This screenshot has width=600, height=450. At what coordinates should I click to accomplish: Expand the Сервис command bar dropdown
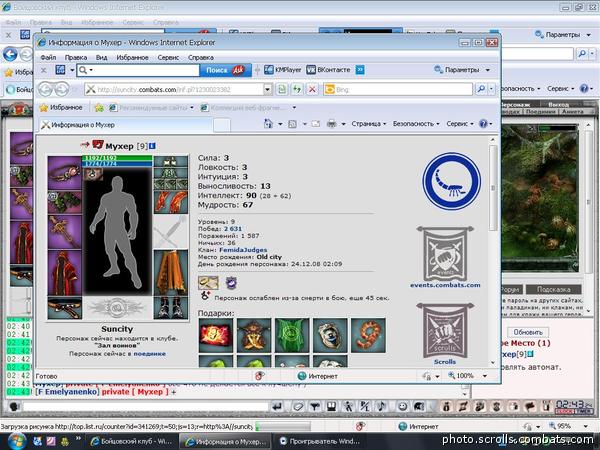(x=460, y=124)
